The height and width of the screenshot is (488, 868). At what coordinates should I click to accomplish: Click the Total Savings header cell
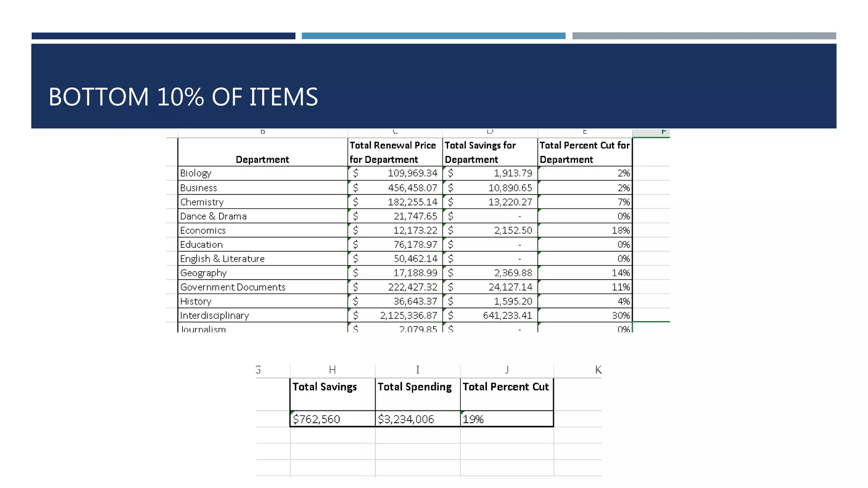333,394
